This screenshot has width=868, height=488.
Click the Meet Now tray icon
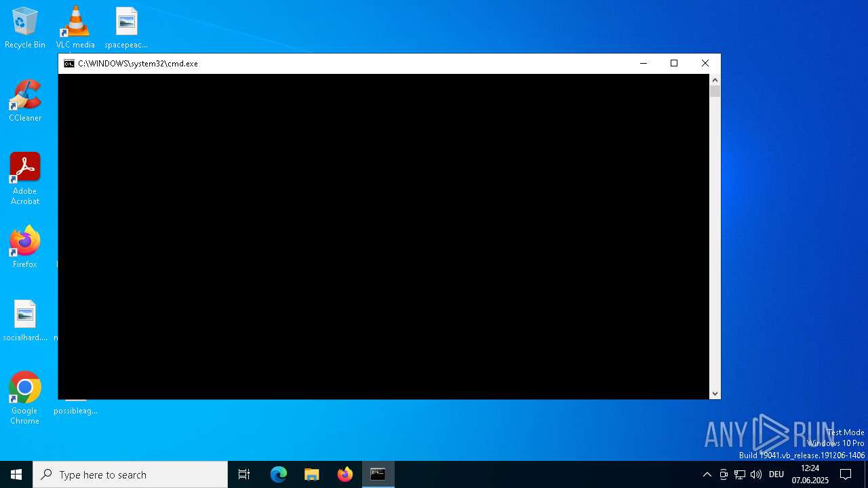coord(724,474)
